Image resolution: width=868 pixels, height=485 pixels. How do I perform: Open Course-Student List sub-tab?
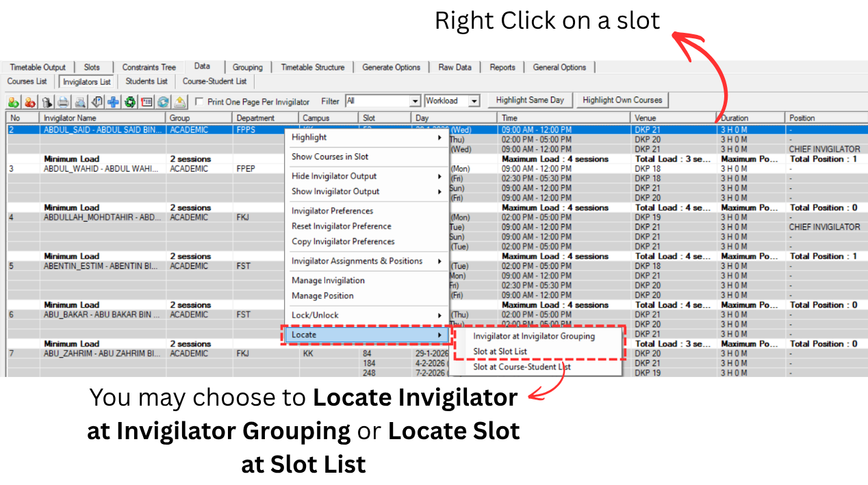[x=215, y=81]
